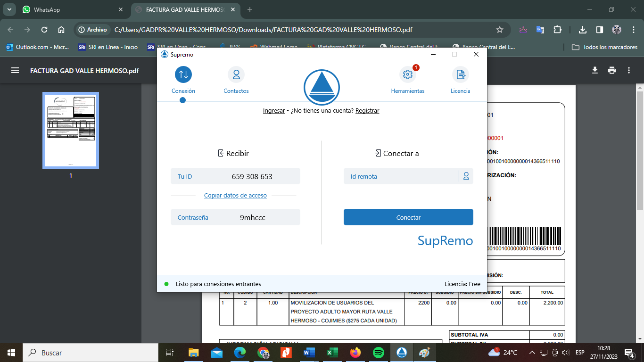
Task: Open a new browser tab
Action: [250, 9]
